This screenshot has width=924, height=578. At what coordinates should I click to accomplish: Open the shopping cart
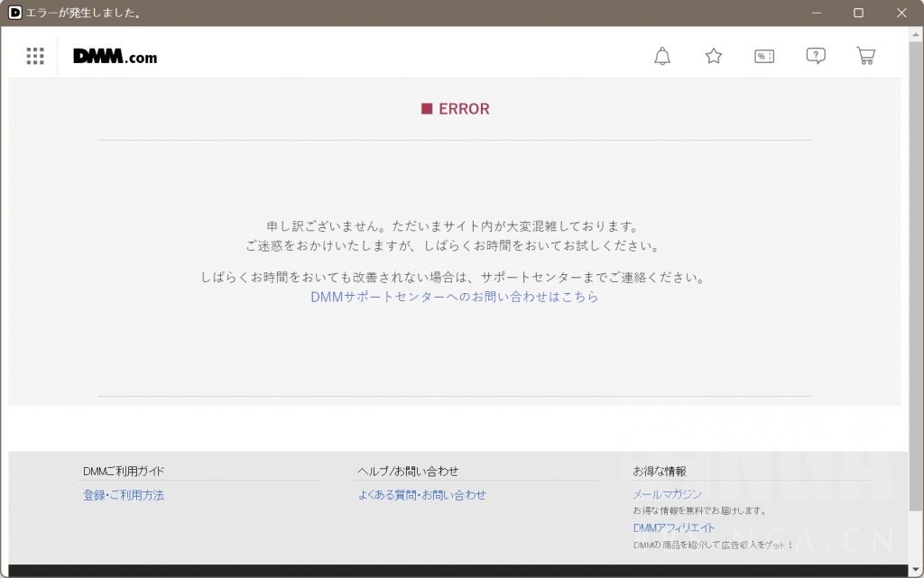click(x=866, y=55)
